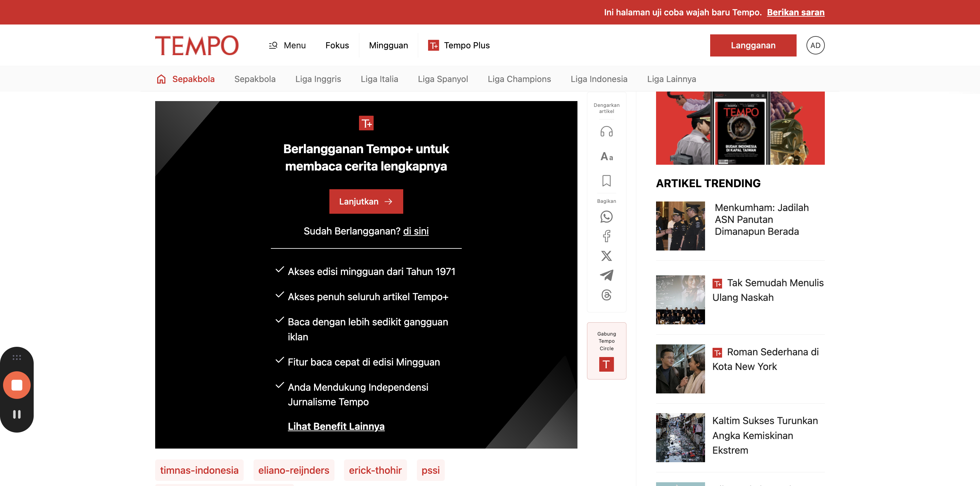This screenshot has height=486, width=980.
Task: Open the AD profile avatar
Action: (815, 45)
